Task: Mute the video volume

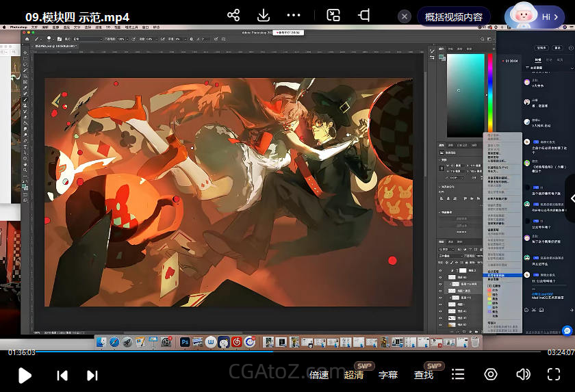Action: 523,374
